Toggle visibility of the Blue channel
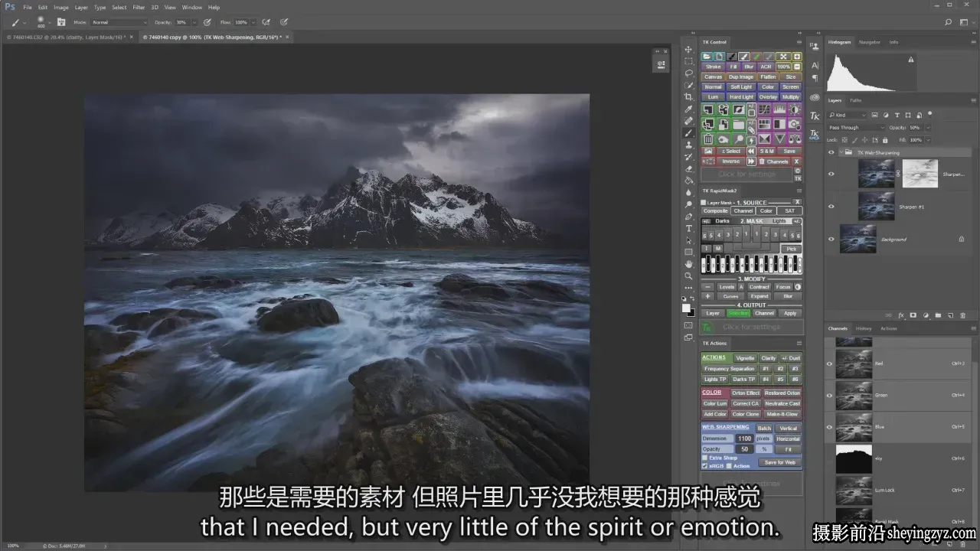 [x=829, y=426]
